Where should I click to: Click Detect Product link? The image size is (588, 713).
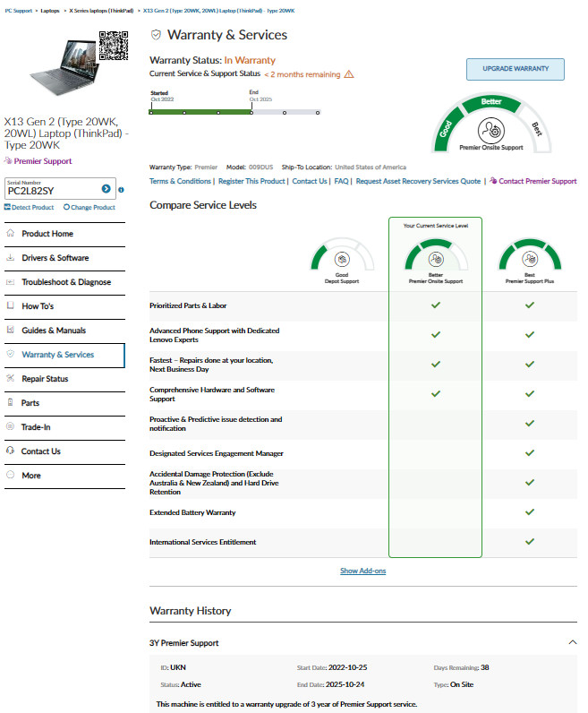(29, 207)
